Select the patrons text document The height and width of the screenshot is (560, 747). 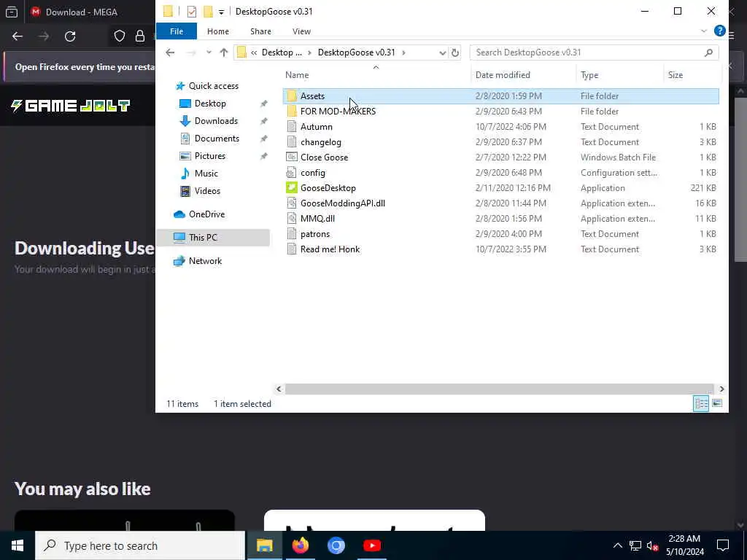(315, 234)
